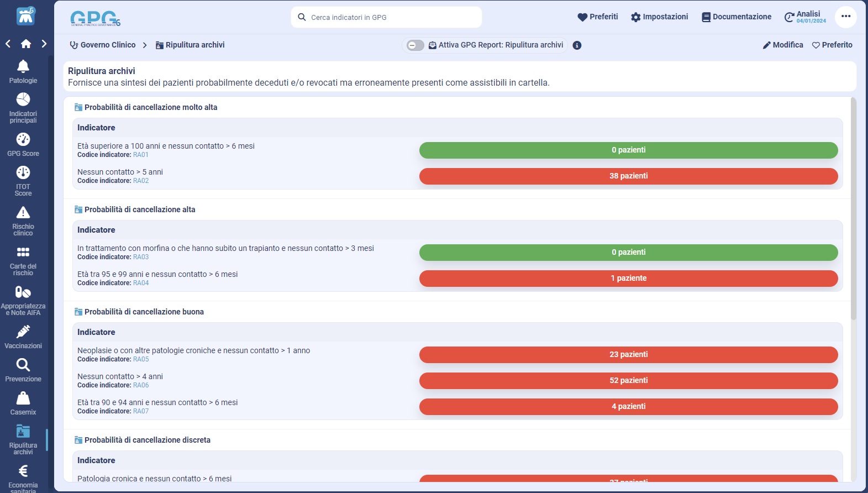Expand breadcrumb chevron after Governo Clinico
The width and height of the screenshot is (868, 493).
point(145,45)
